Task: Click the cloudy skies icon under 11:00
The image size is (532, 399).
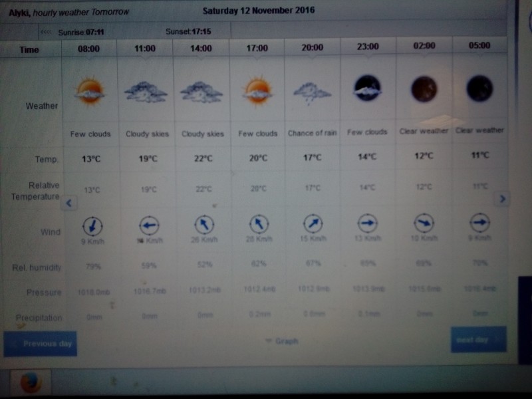Action: click(x=146, y=92)
